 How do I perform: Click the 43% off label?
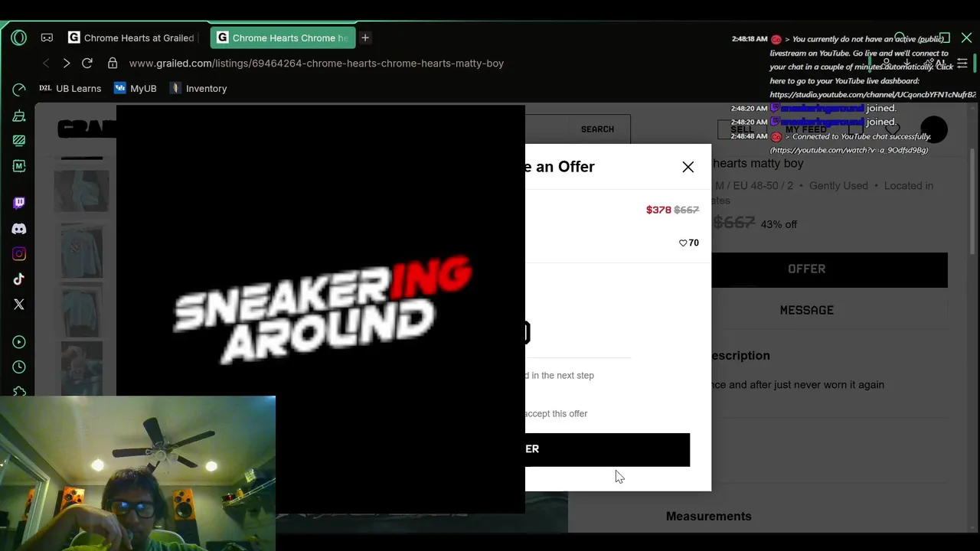pyautogui.click(x=779, y=224)
